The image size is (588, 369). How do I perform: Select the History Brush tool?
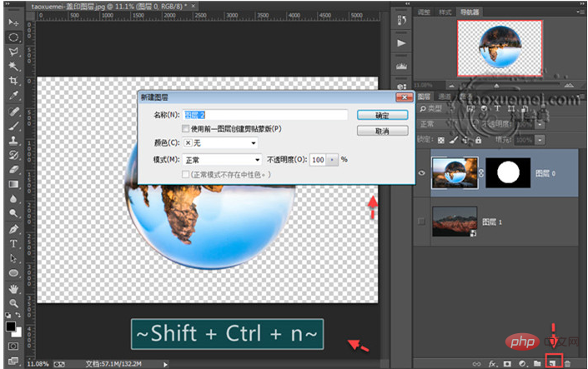pos(13,155)
